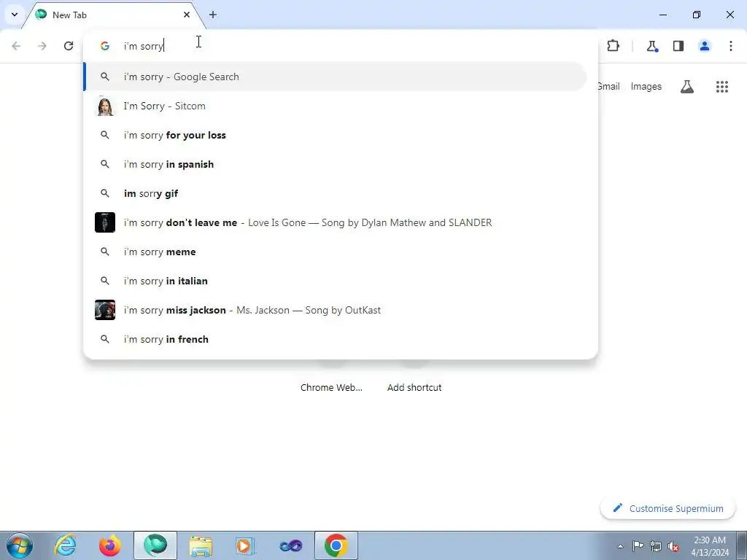
Task: Select "i'm sorry in italian" suggestion
Action: point(335,281)
